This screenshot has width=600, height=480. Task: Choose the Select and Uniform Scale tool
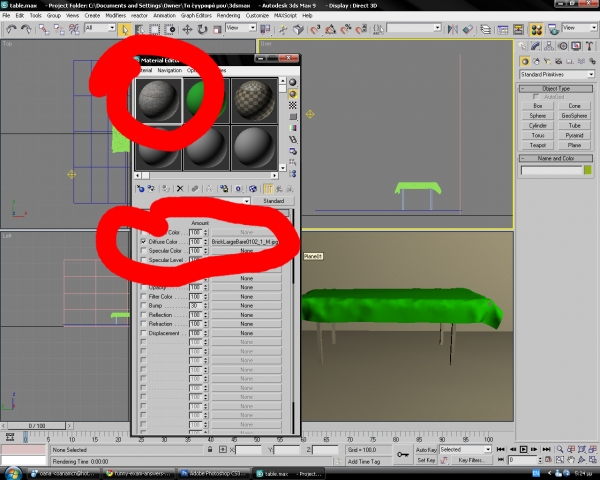217,29
